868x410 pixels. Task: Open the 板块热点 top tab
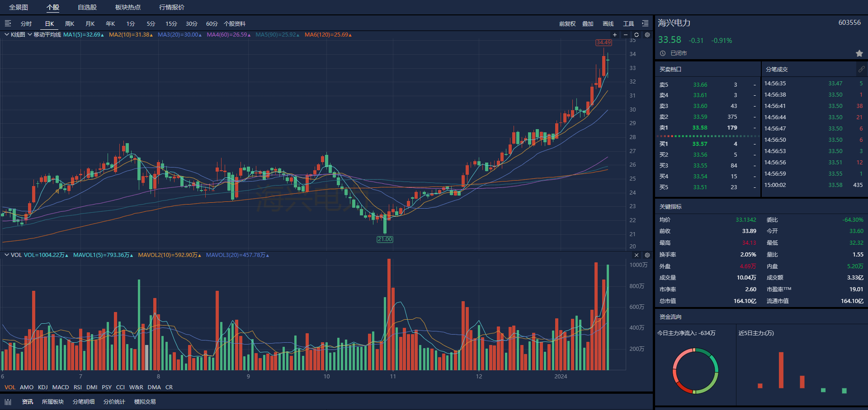[127, 7]
